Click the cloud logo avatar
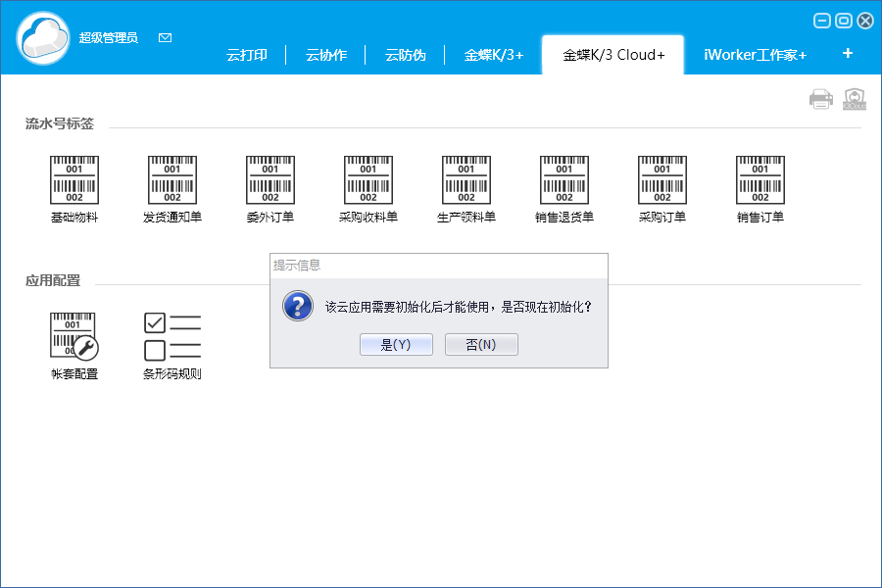Screen dimensions: 882x588 pyautogui.click(x=43, y=38)
